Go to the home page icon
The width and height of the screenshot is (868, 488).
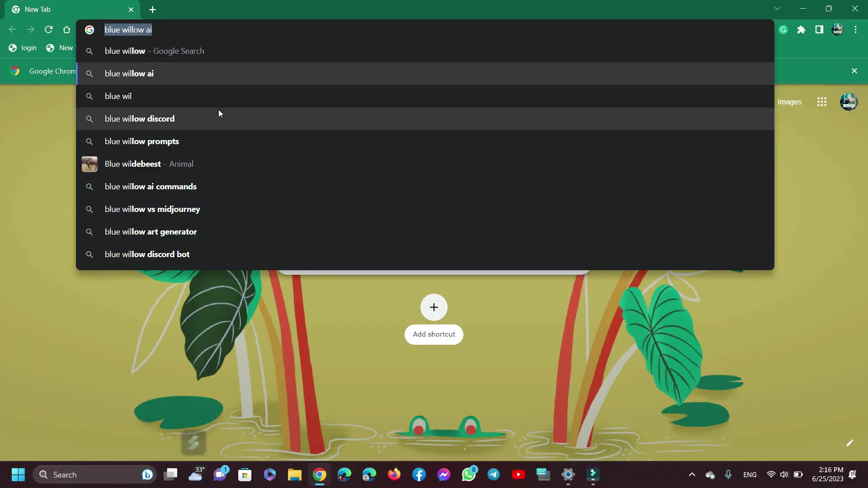click(67, 30)
